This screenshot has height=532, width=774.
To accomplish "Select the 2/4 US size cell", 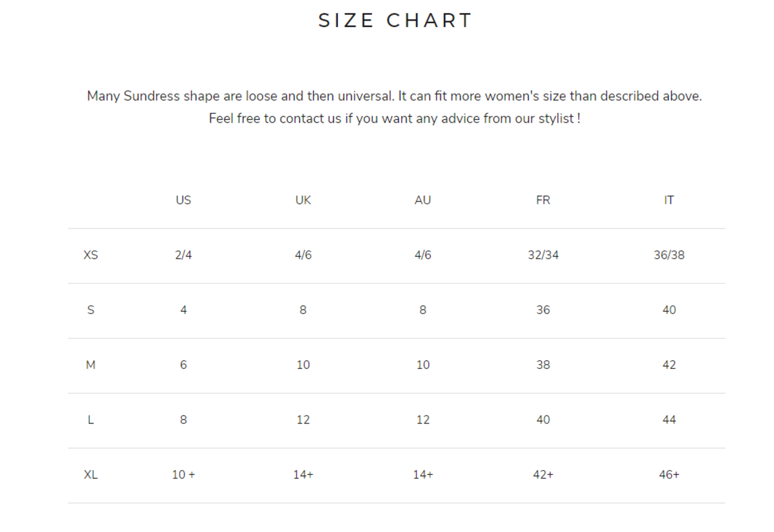I will [183, 255].
